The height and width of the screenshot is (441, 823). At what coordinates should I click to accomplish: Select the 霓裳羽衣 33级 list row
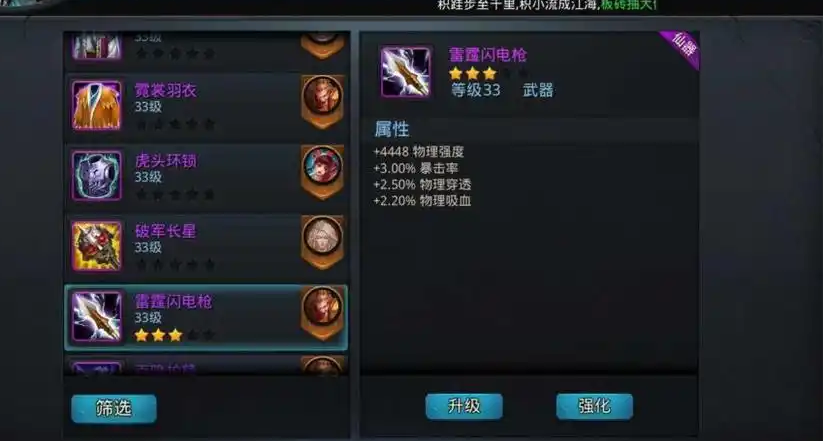click(x=206, y=106)
